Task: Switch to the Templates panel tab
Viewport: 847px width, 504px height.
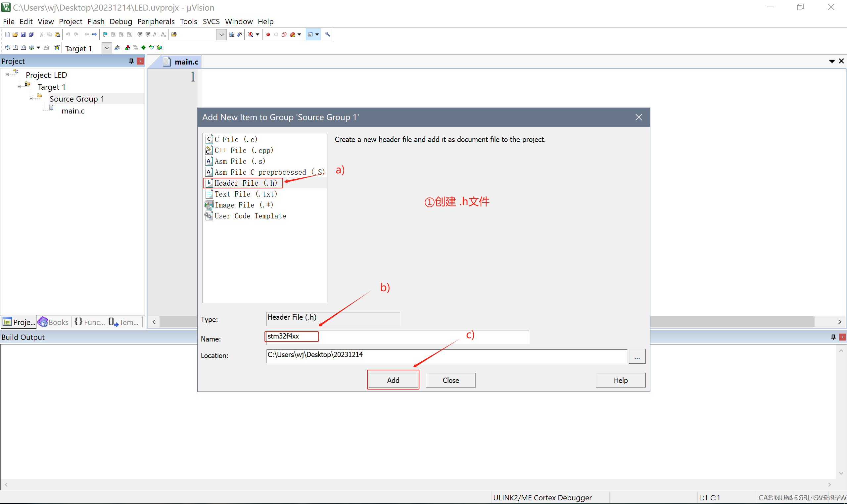Action: point(123,322)
